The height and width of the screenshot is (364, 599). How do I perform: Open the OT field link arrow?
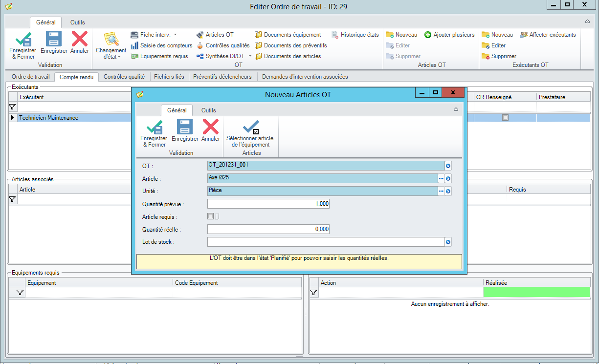point(448,166)
